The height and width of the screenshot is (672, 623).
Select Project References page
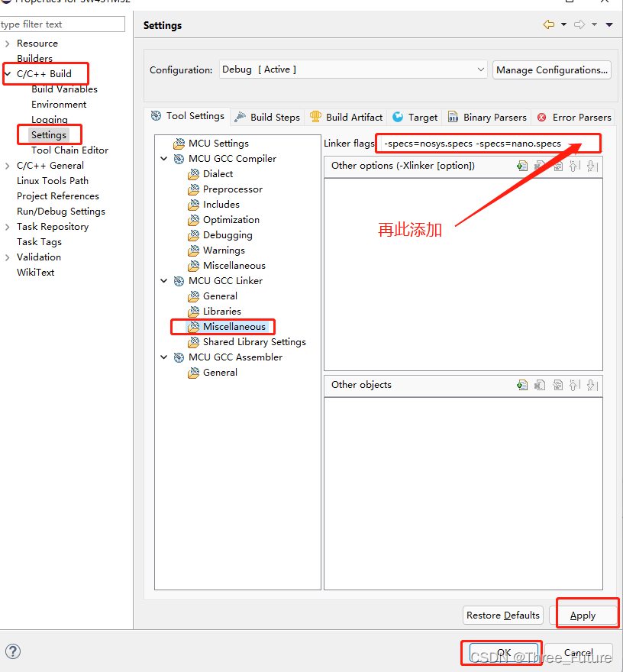58,196
